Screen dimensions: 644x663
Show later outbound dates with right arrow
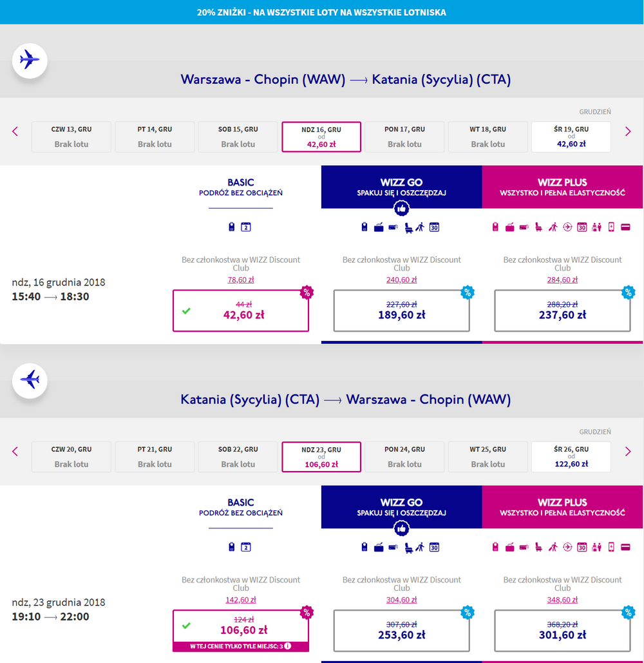click(628, 131)
